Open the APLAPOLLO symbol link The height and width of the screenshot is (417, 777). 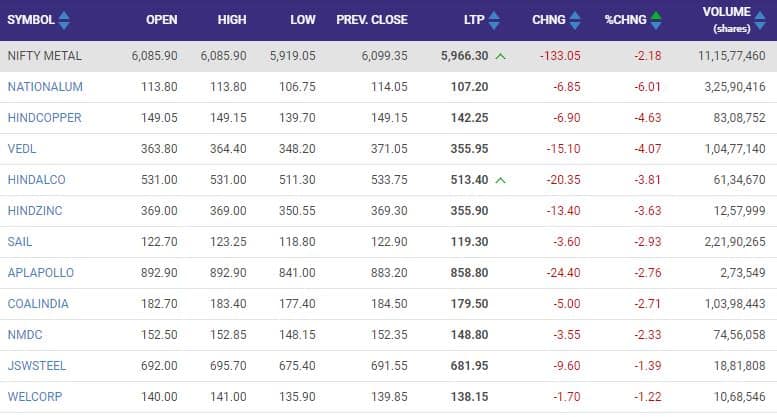pos(40,273)
